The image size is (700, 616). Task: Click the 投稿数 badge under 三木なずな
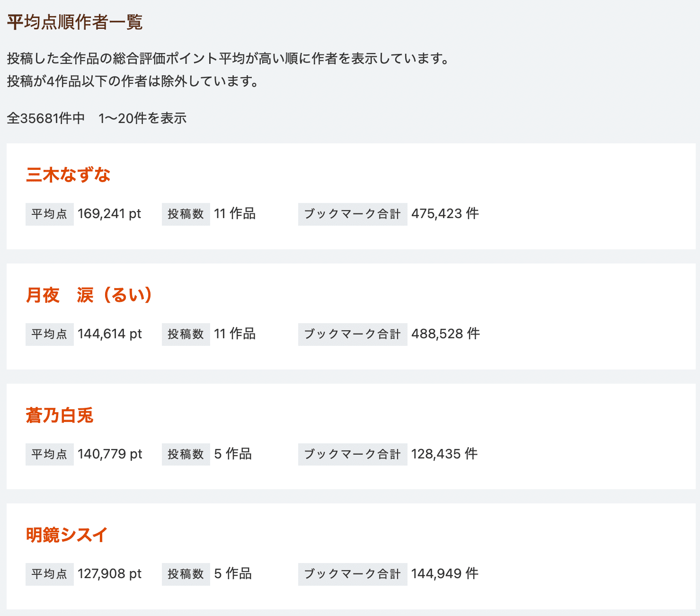point(186,214)
